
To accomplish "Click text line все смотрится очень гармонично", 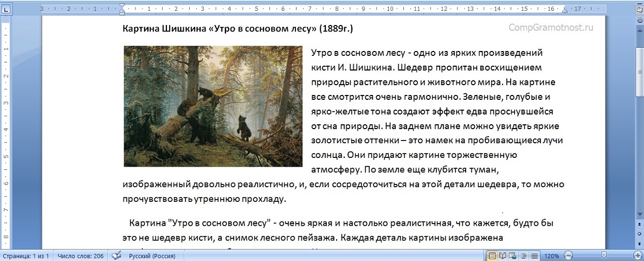I will coord(430,98).
